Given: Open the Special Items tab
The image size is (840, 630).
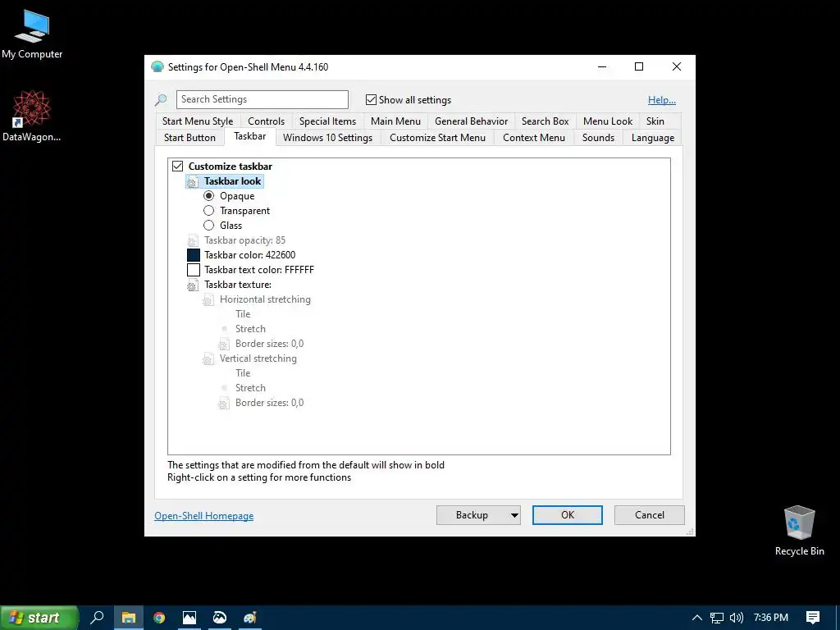Looking at the screenshot, I should point(328,121).
